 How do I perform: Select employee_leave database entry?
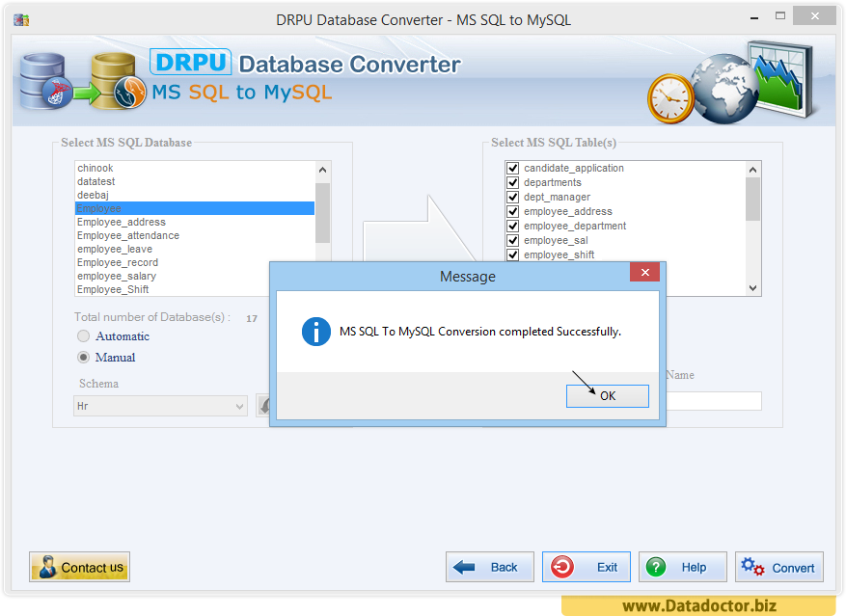[195, 250]
